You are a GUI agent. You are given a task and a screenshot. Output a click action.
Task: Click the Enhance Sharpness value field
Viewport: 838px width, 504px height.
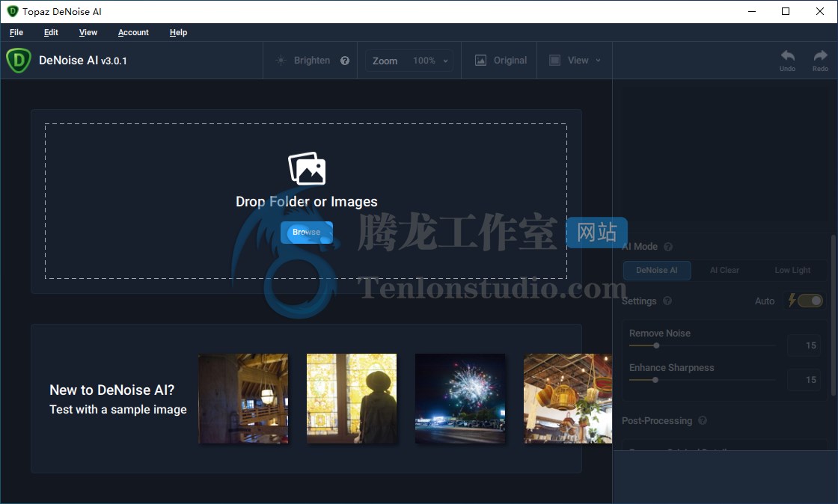click(804, 380)
